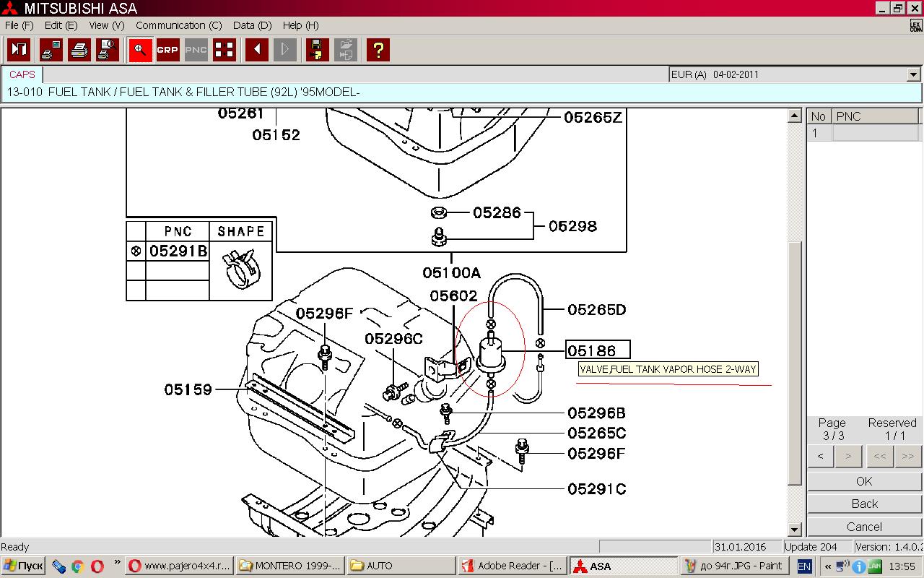Click the GRP group button
This screenshot has height=578, width=924.
pyautogui.click(x=167, y=50)
